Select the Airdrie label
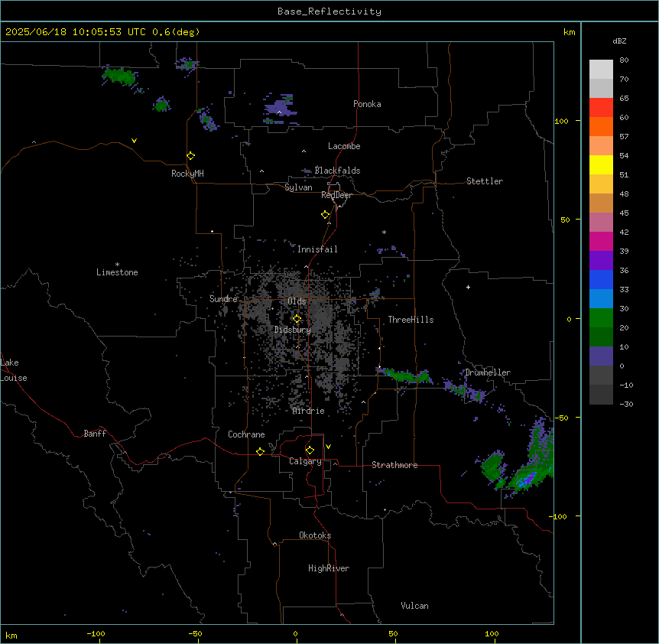The width and height of the screenshot is (659, 644). point(308,411)
